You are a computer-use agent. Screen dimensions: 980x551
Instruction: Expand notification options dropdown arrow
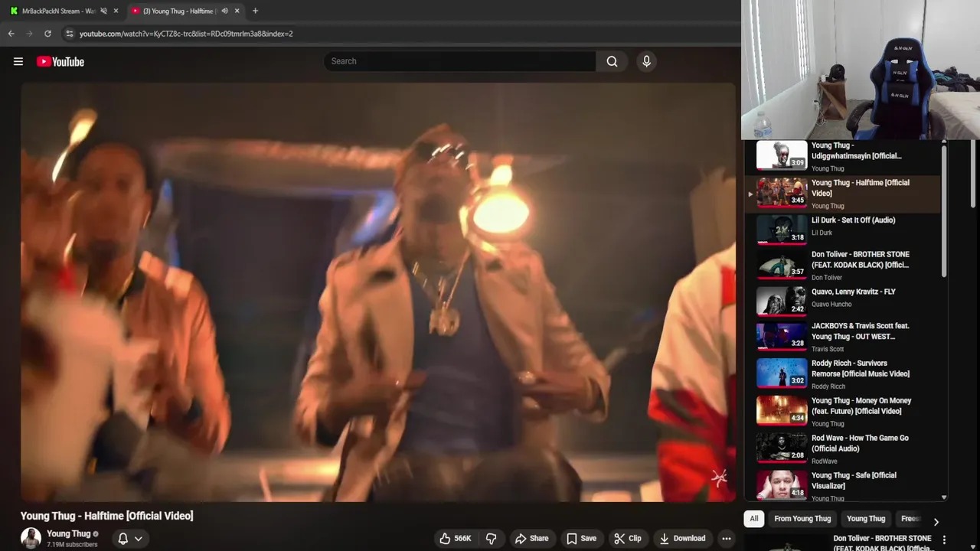[x=139, y=538]
